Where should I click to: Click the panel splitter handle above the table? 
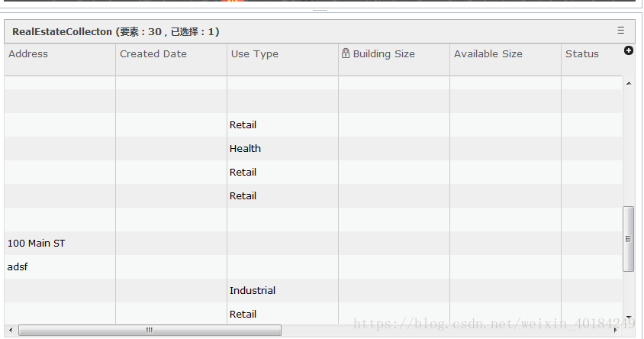(x=320, y=11)
